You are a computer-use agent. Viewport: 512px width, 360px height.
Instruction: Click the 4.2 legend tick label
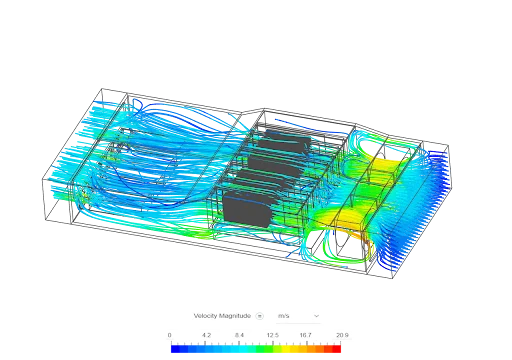206,335
